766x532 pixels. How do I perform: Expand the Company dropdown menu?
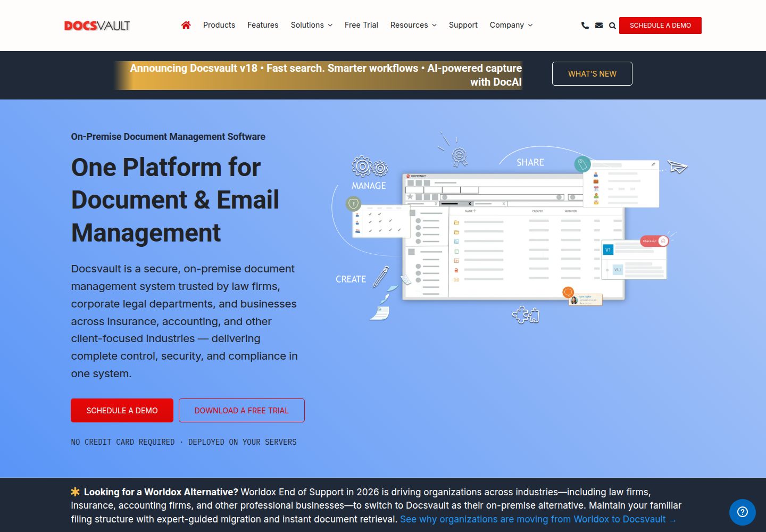pos(511,25)
